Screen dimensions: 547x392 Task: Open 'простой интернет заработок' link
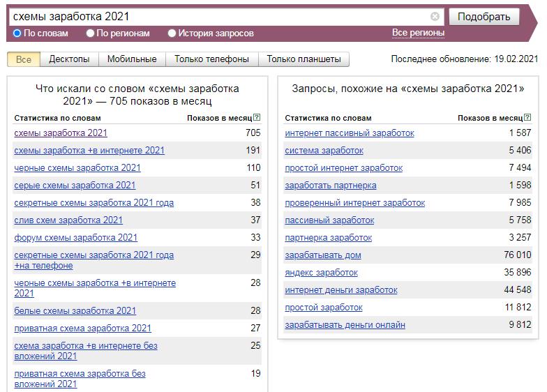coord(343,167)
